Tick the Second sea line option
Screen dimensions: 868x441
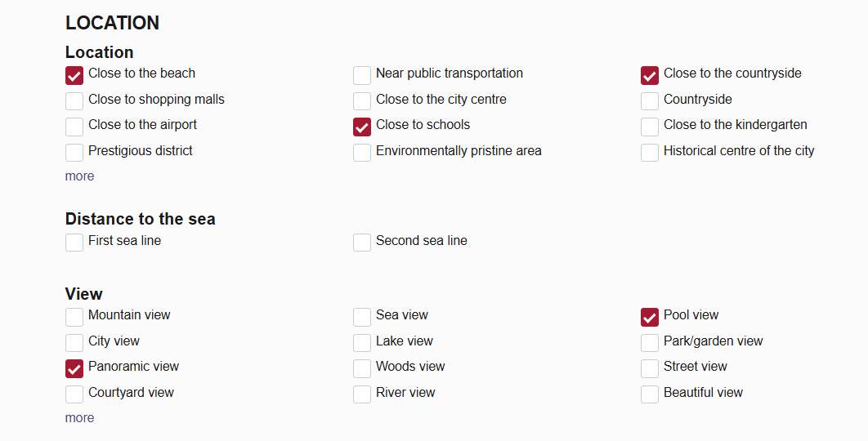point(362,243)
